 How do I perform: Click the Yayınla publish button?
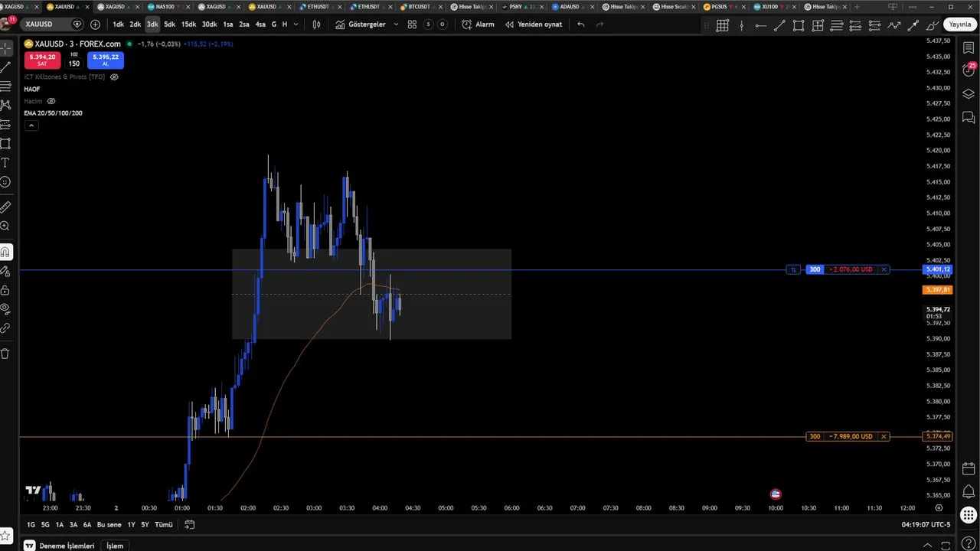pyautogui.click(x=960, y=24)
